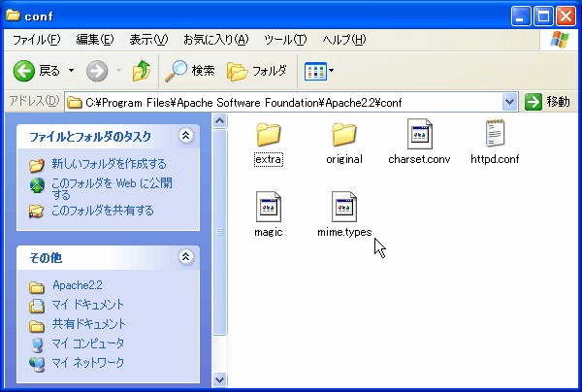Open the Back button history dropdown arrow
Screen dimensions: 582x392
[71, 71]
